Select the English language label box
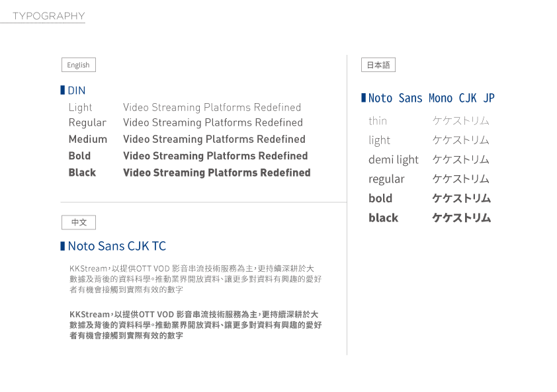Screen dimensions: 557x392 click(79, 65)
